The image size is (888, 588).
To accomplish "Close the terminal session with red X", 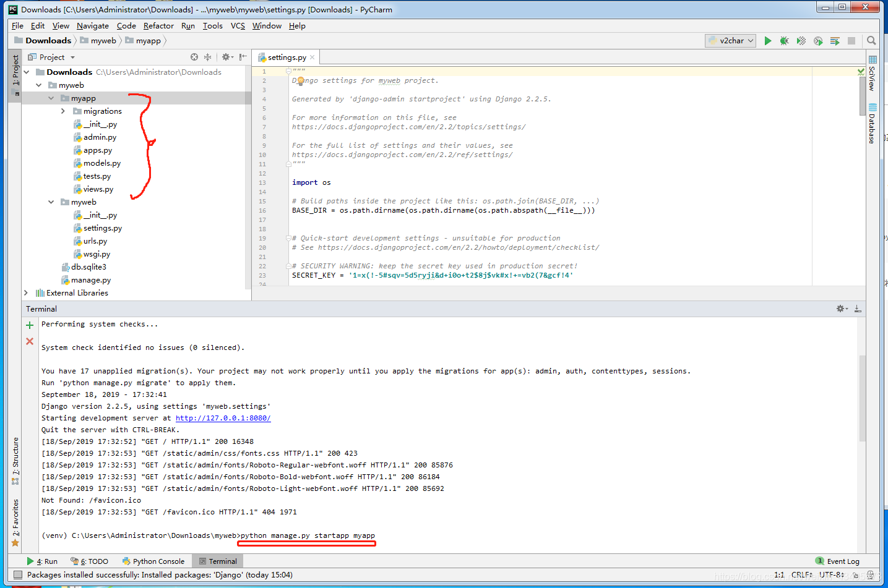I will click(x=30, y=341).
